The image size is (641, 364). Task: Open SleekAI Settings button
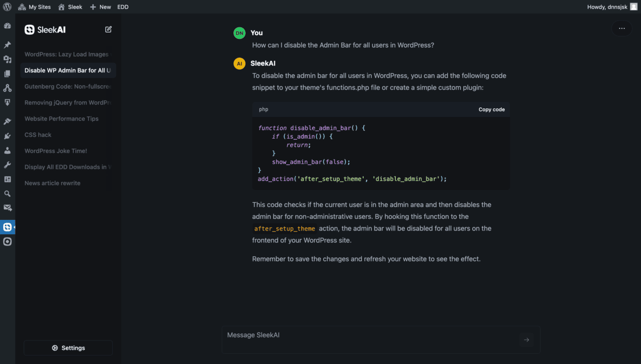click(x=68, y=348)
